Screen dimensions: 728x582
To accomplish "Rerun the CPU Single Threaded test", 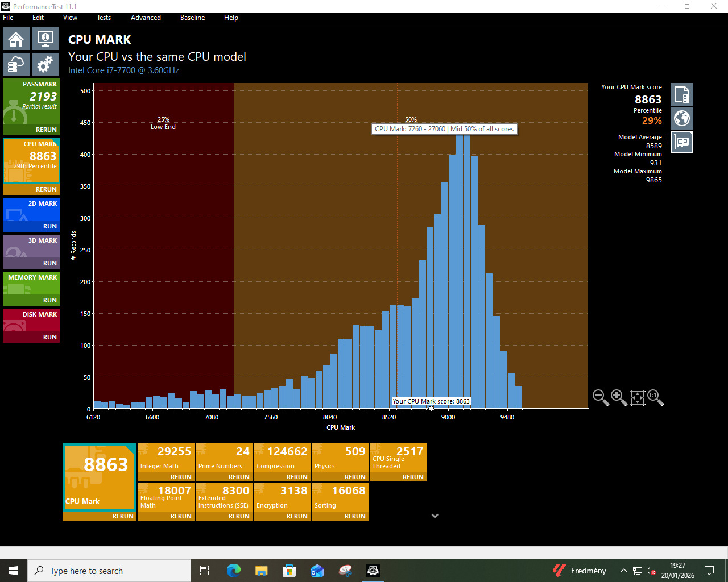I will [413, 477].
